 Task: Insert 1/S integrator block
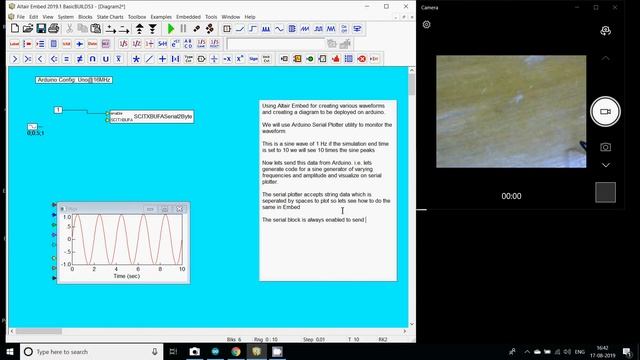click(x=123, y=44)
